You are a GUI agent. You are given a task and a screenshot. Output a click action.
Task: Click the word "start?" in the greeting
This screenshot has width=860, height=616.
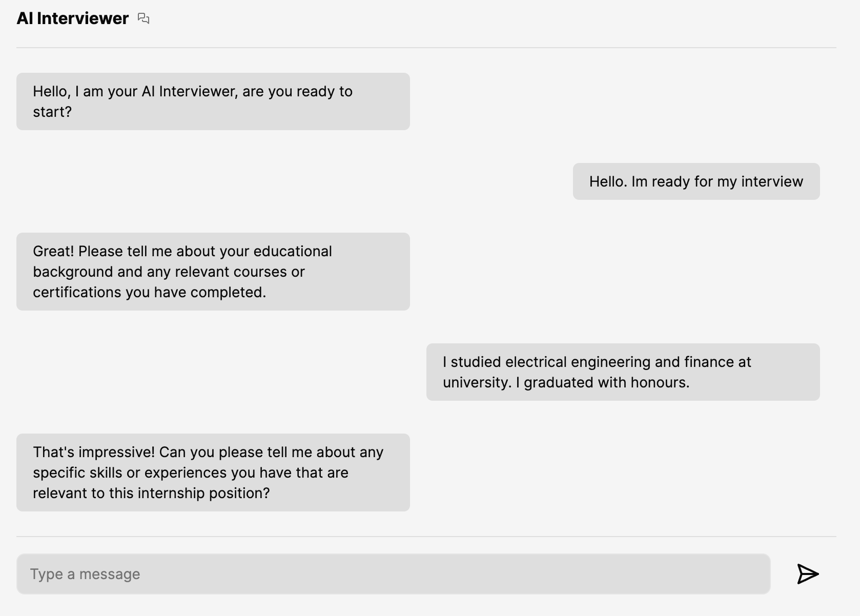click(x=52, y=112)
